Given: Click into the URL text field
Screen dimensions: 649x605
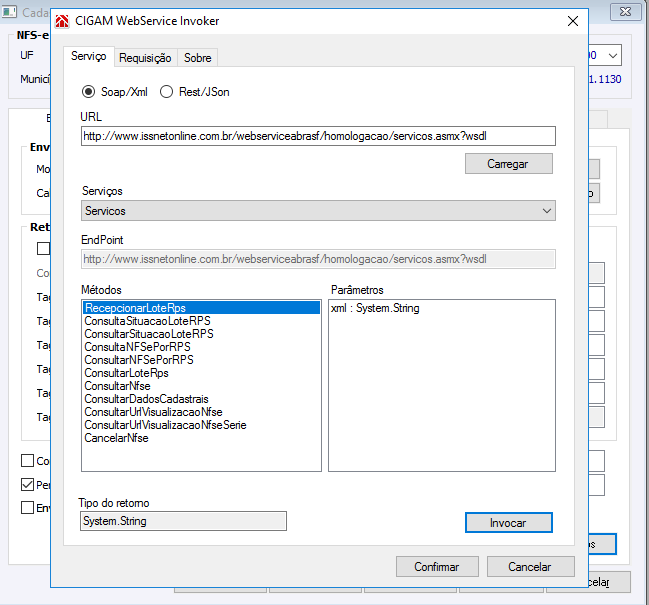Looking at the screenshot, I should tap(318, 136).
